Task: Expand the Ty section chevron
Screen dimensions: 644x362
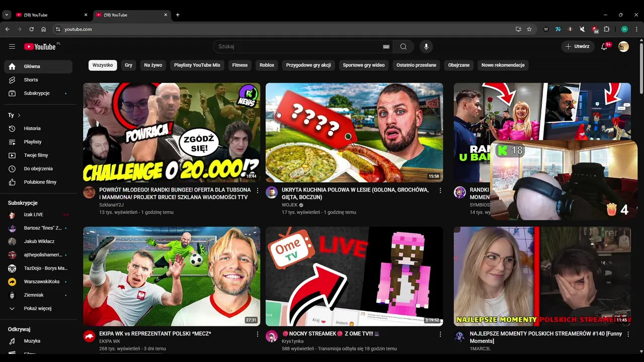Action: (x=19, y=115)
